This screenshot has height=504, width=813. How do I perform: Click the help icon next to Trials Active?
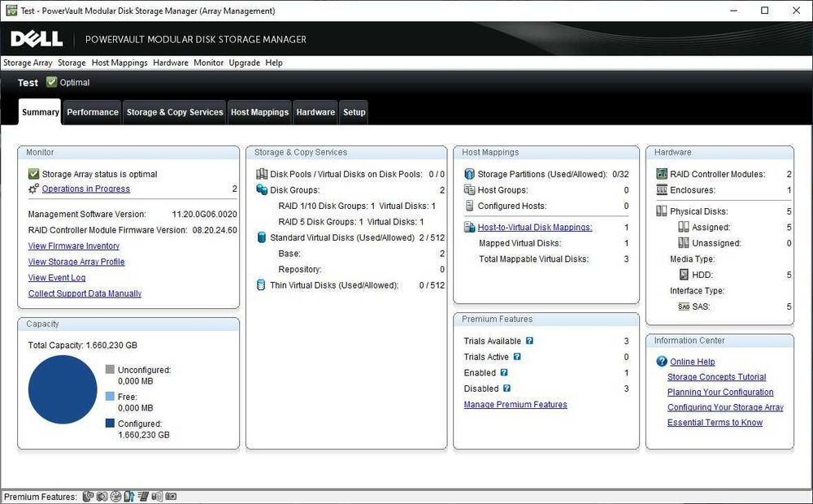[517, 357]
